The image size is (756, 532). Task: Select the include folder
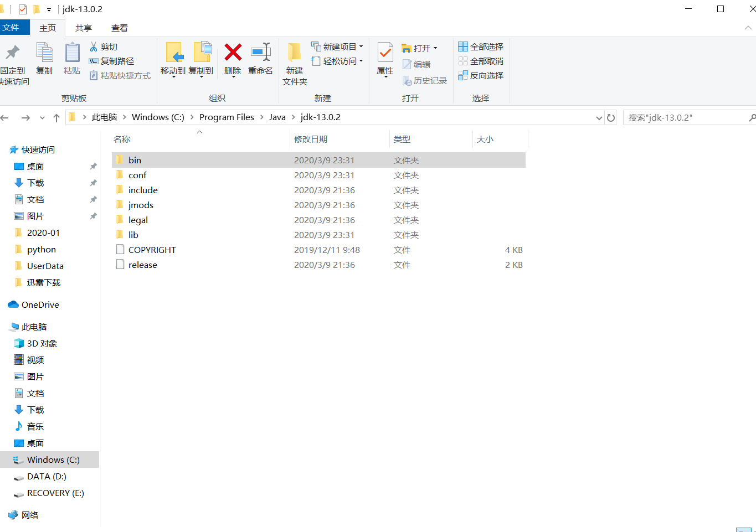click(318, 190)
